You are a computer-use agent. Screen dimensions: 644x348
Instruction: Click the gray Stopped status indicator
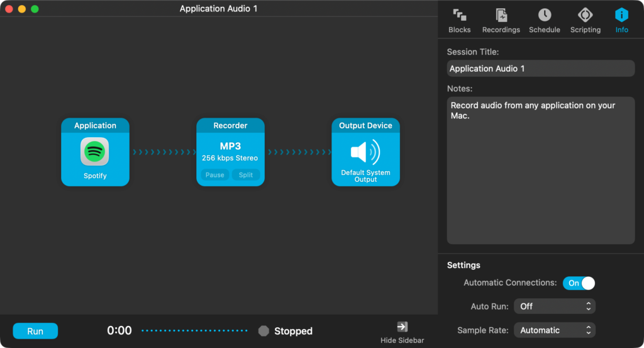[x=264, y=331]
